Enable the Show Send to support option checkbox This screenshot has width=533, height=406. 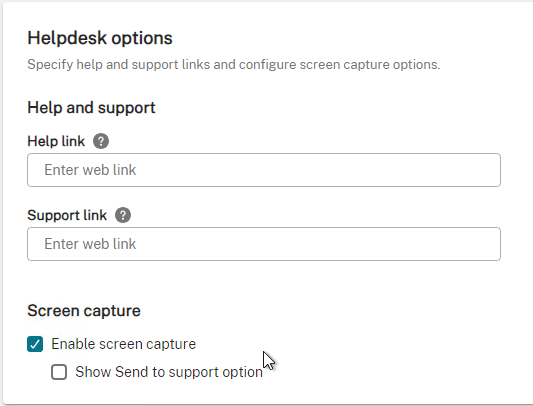[x=59, y=372]
